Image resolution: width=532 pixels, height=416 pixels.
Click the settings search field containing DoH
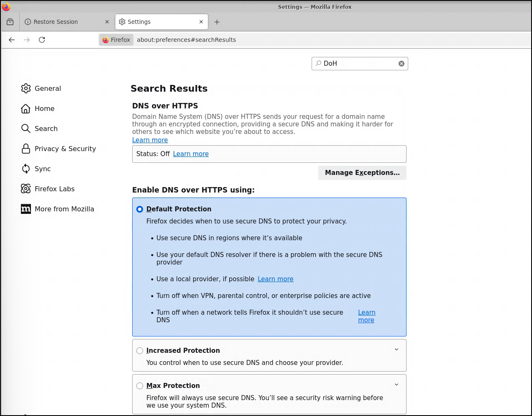(x=360, y=64)
